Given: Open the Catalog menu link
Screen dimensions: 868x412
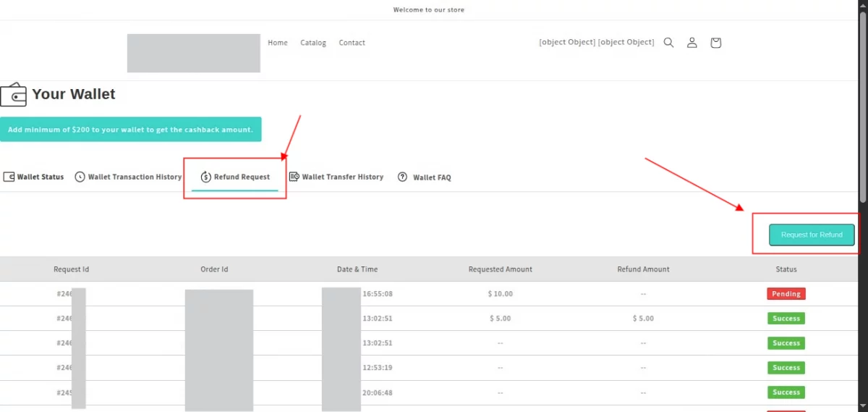Looking at the screenshot, I should pos(313,43).
